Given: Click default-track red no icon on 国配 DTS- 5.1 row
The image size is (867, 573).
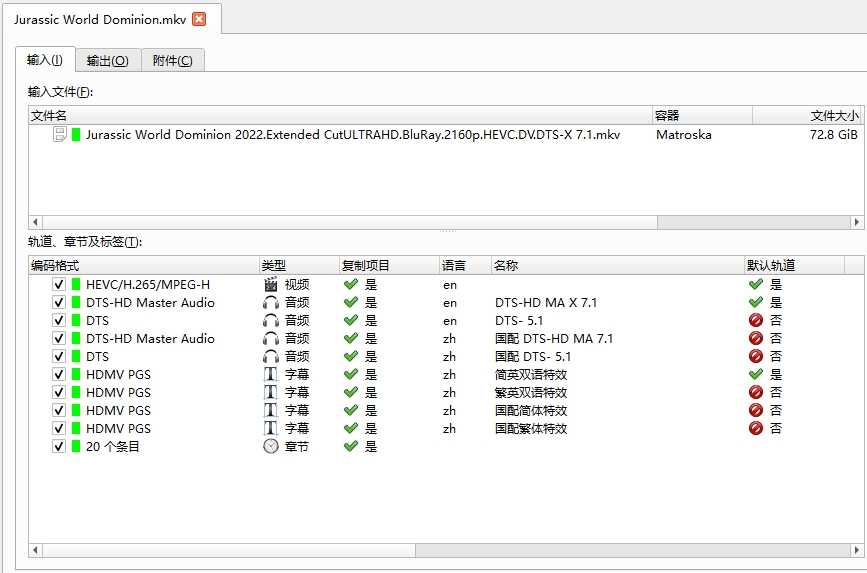Looking at the screenshot, I should pyautogui.click(x=755, y=356).
